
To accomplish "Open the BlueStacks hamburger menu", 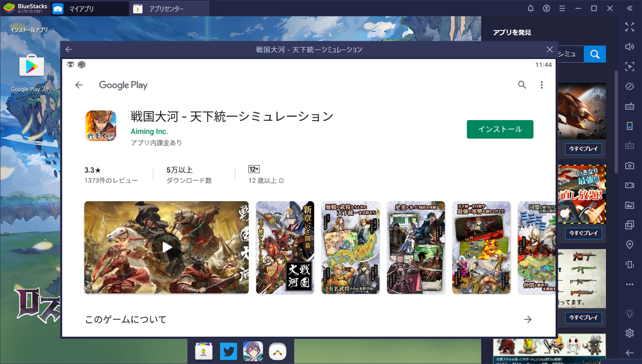I will 562,8.
